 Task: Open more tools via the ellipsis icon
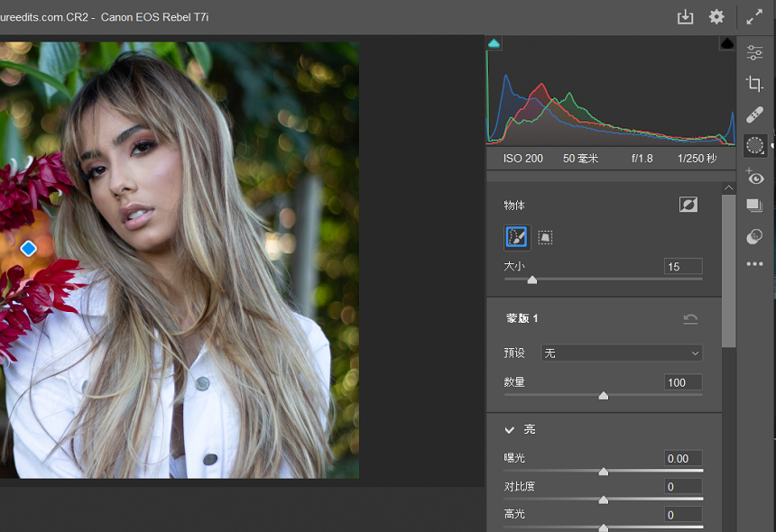click(x=755, y=263)
